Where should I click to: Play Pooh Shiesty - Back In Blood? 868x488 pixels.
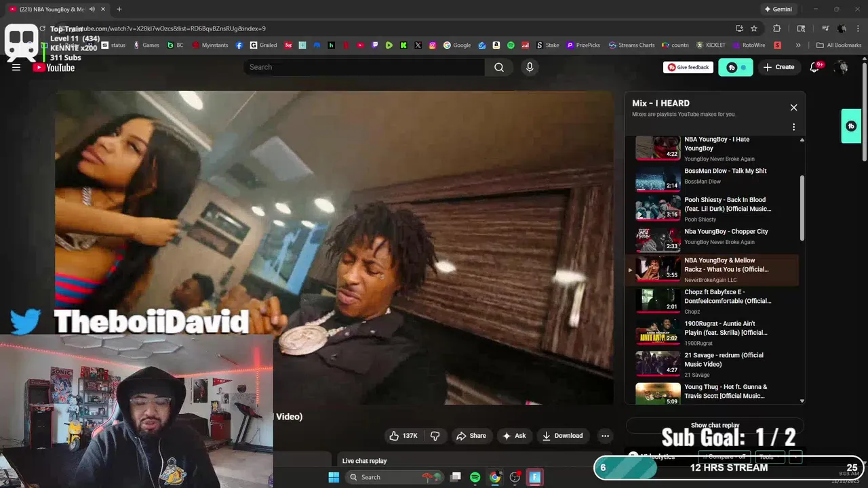pos(715,209)
